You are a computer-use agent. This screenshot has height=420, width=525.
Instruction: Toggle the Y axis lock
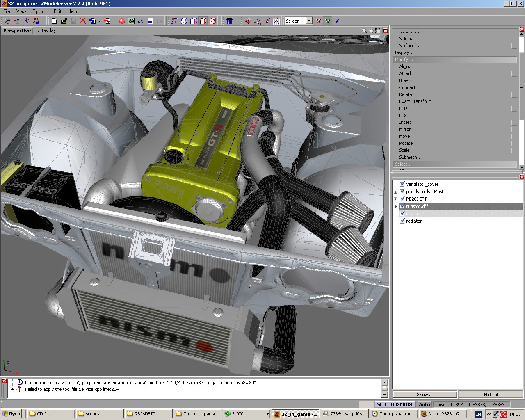click(x=328, y=21)
